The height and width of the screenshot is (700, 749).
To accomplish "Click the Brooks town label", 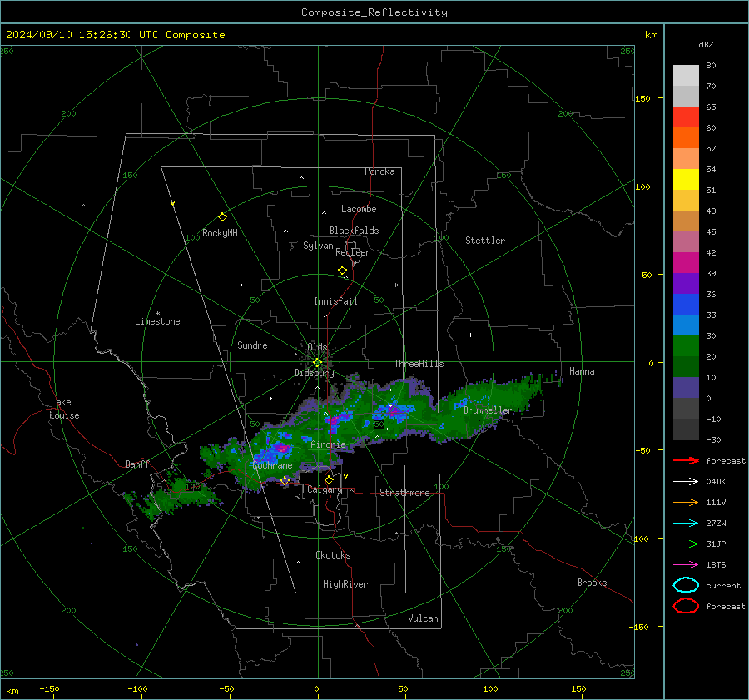I will (x=592, y=583).
